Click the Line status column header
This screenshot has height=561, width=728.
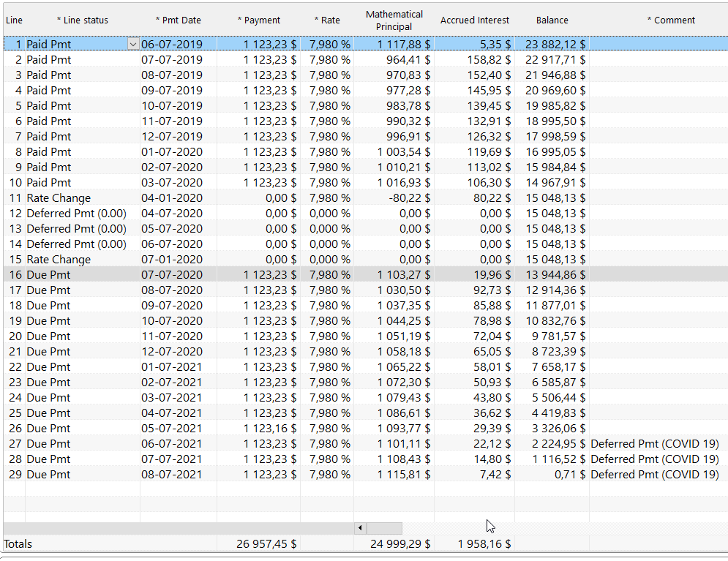83,20
